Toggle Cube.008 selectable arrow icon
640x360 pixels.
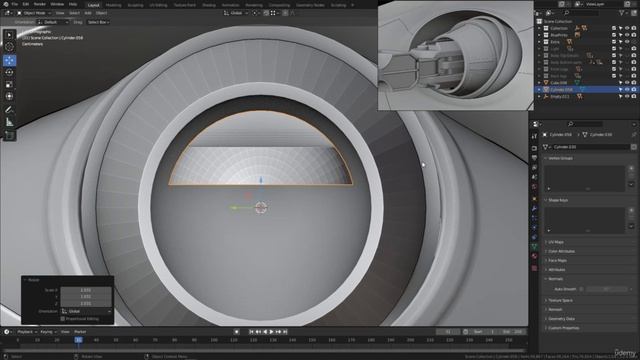pos(620,82)
